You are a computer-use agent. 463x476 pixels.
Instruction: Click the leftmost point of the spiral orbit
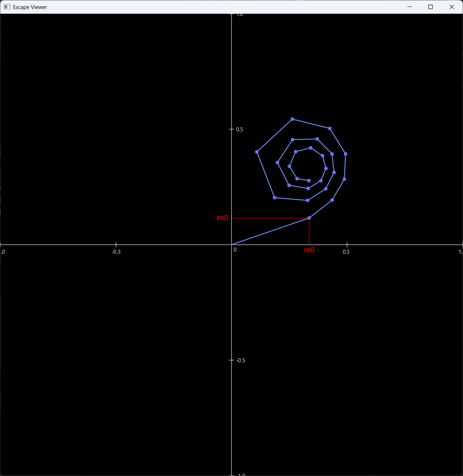(257, 152)
